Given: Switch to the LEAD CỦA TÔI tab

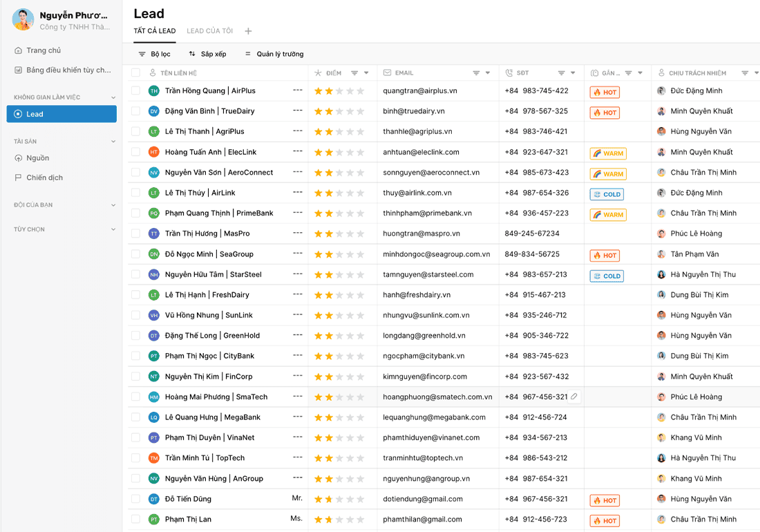Looking at the screenshot, I should (209, 31).
